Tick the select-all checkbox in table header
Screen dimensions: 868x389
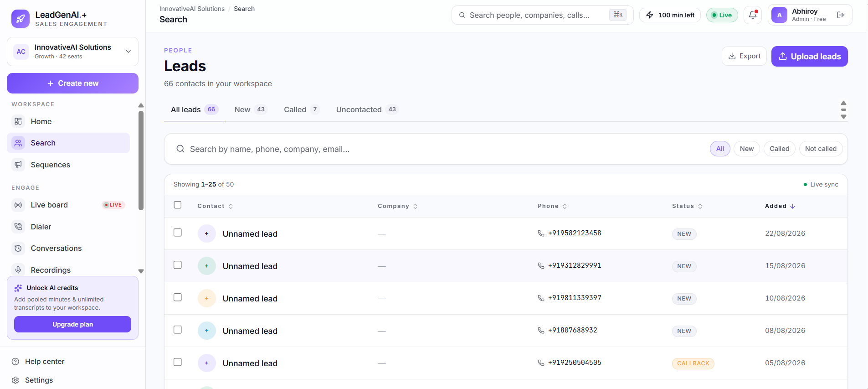pos(178,205)
